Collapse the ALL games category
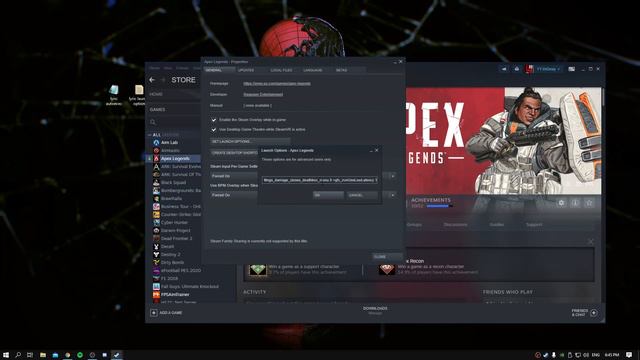Screen dimensions: 640x360 point(150,135)
